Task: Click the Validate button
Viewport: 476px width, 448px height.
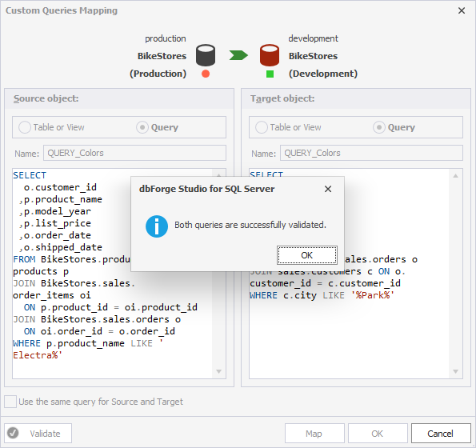Action: (x=38, y=434)
